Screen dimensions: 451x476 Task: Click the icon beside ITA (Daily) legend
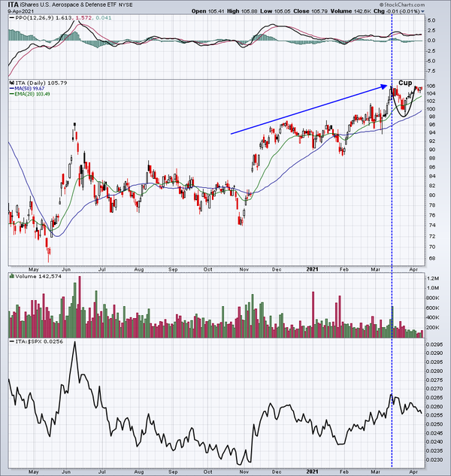click(10, 81)
